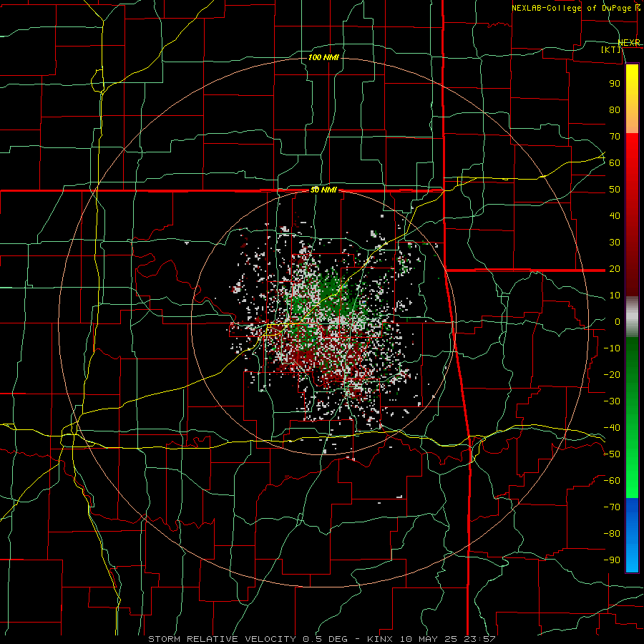The height and width of the screenshot is (644, 644).
Task: Click the 80 value on the color scale
Action: 615,109
